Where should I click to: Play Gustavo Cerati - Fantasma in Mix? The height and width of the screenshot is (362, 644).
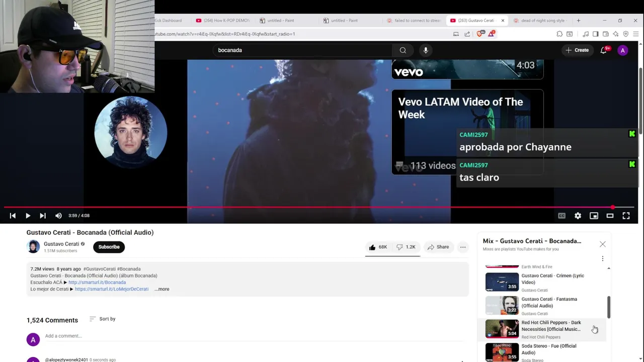(x=545, y=305)
